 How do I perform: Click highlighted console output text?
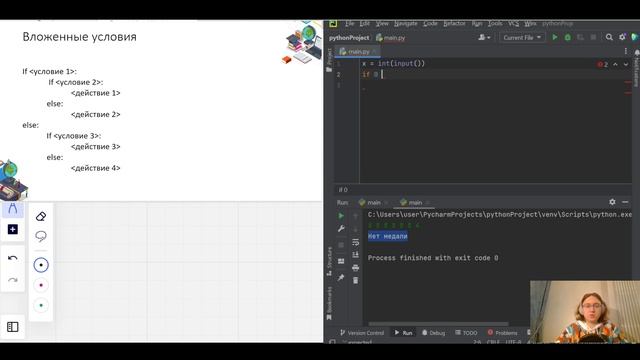[x=388, y=236]
